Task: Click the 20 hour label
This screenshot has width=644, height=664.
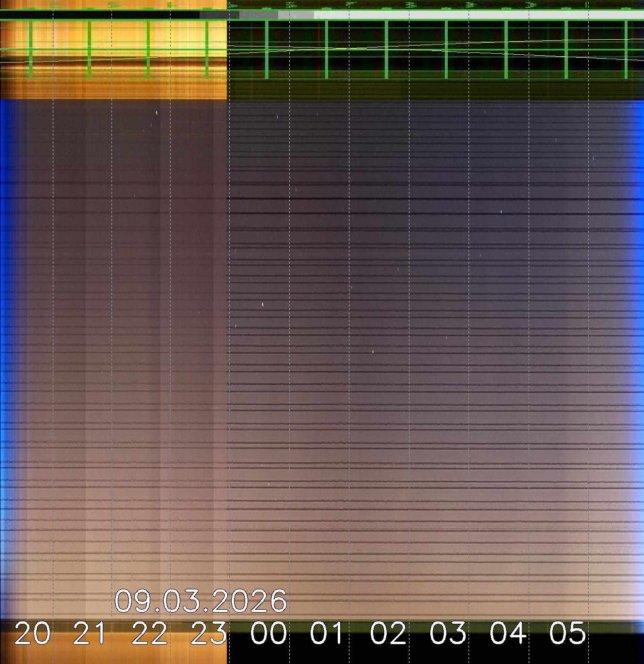Action: click(x=32, y=633)
